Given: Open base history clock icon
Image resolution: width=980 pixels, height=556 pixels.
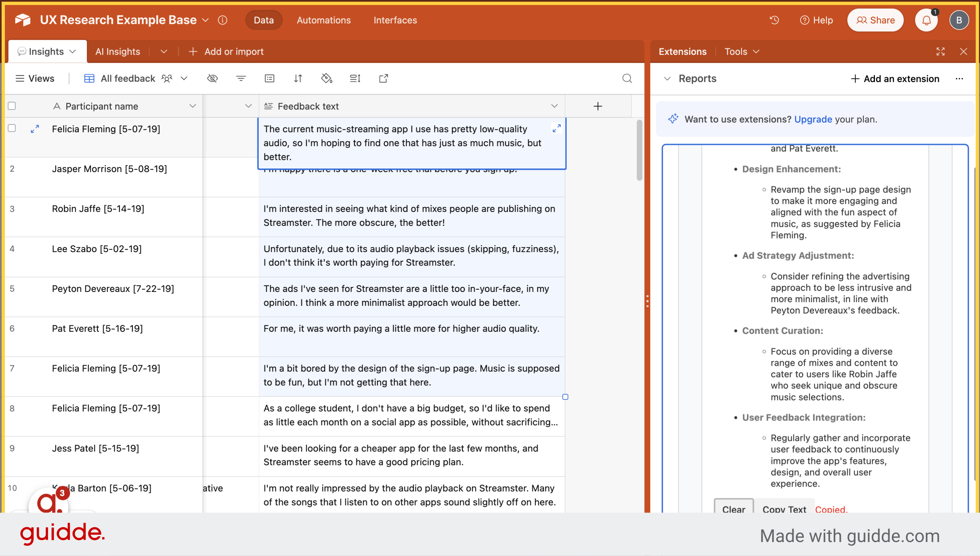Looking at the screenshot, I should 774,20.
